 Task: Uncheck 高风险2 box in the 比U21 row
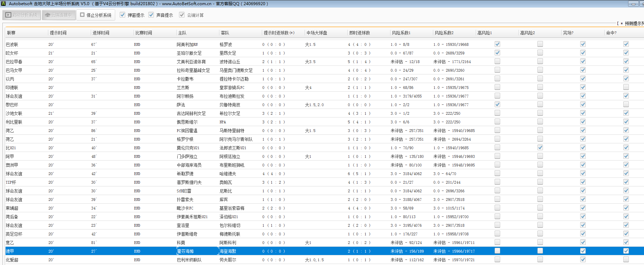pyautogui.click(x=540, y=147)
